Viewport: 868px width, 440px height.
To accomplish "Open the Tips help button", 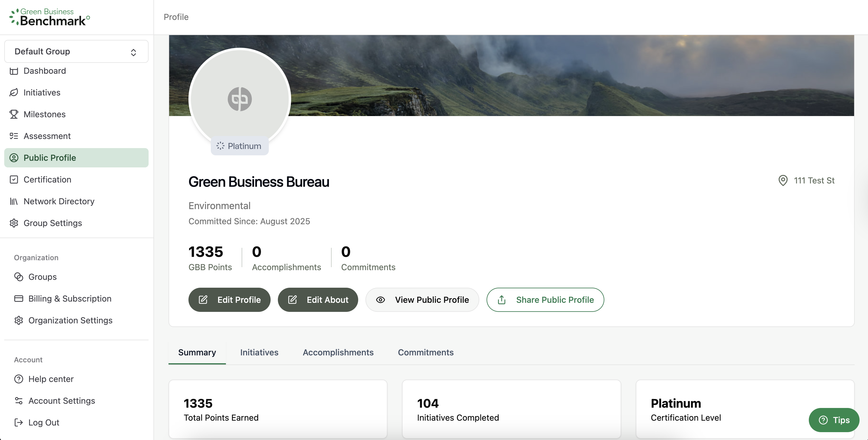I will [834, 420].
